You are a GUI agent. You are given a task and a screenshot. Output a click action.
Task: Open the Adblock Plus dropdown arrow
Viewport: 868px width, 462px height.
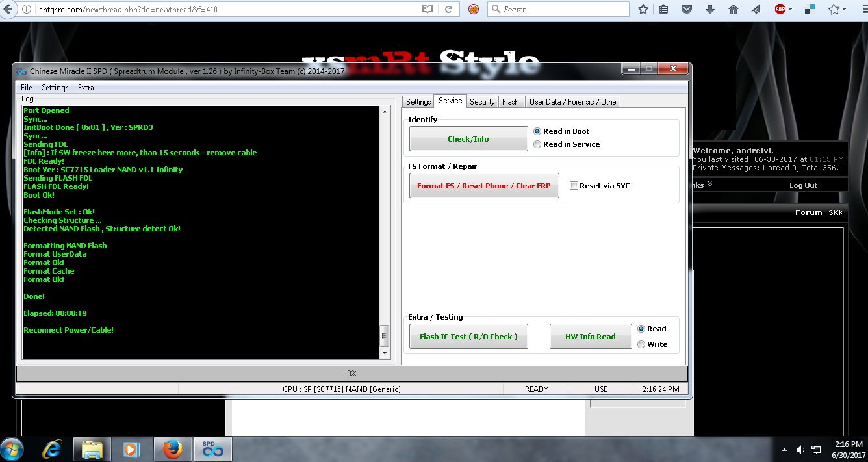790,10
